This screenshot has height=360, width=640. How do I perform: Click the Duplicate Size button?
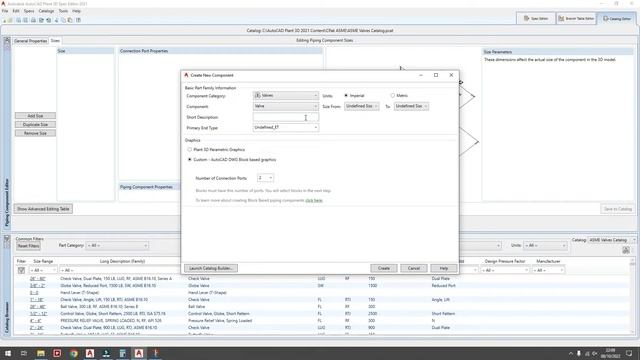tap(35, 124)
